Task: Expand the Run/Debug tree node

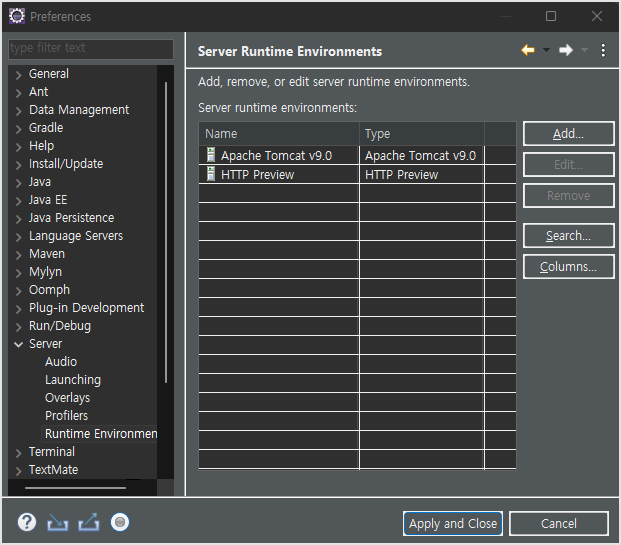Action: pos(18,327)
